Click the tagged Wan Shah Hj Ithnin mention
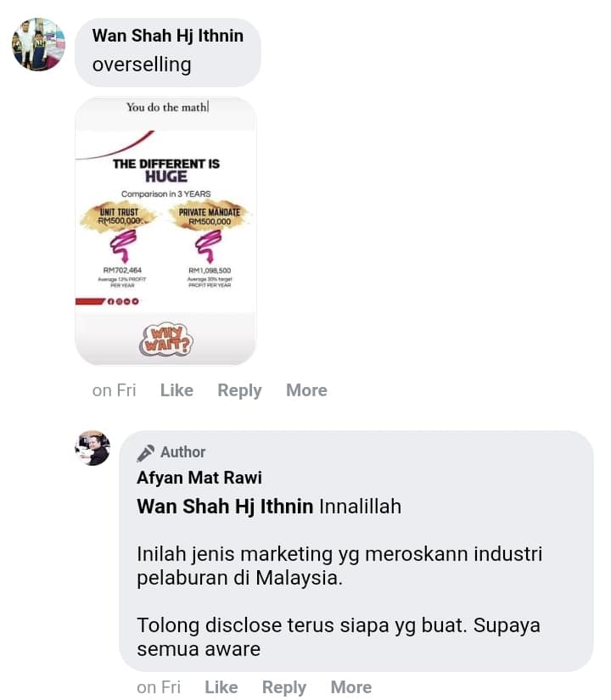The height and width of the screenshot is (700, 611). [225, 507]
